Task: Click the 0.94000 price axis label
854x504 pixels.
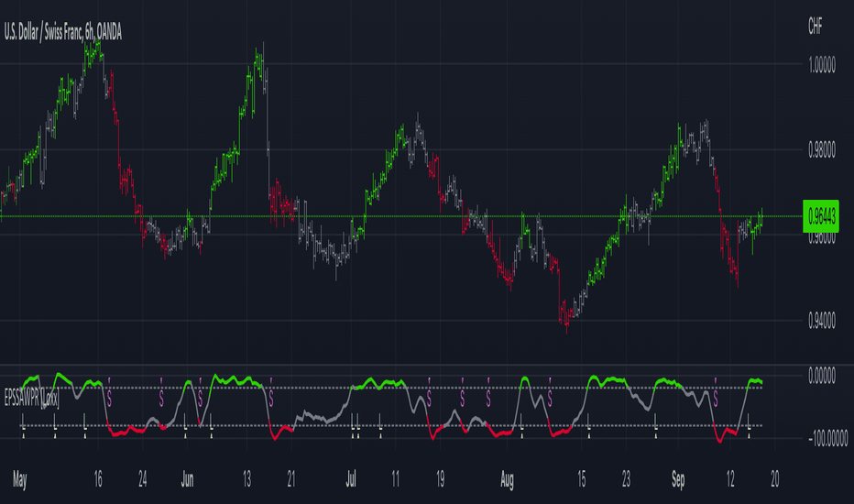Action: point(822,322)
